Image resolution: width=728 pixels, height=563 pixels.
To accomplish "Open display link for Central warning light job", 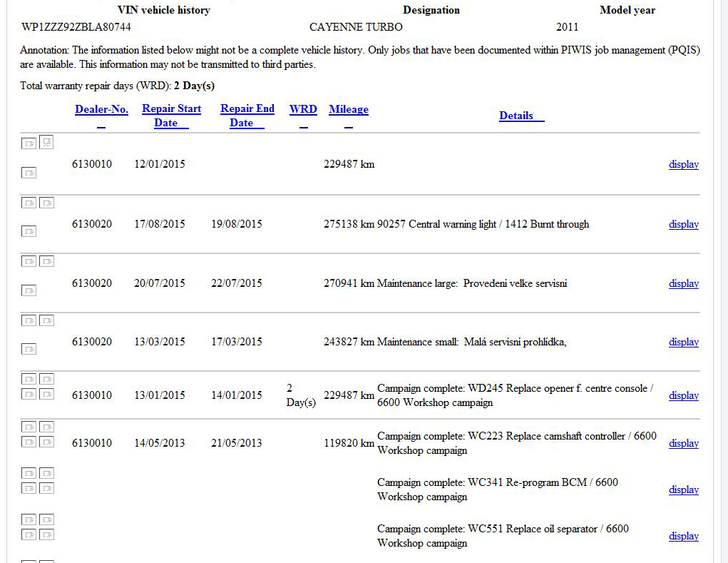I will (683, 224).
